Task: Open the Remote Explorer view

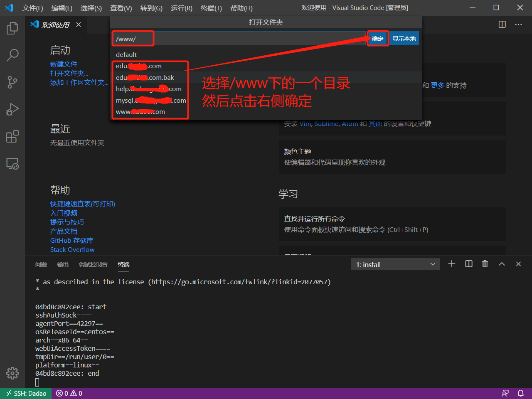Action: (12, 164)
